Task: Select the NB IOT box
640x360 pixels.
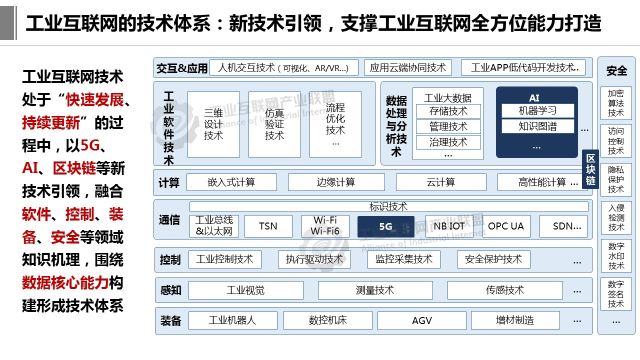Action: [x=449, y=227]
